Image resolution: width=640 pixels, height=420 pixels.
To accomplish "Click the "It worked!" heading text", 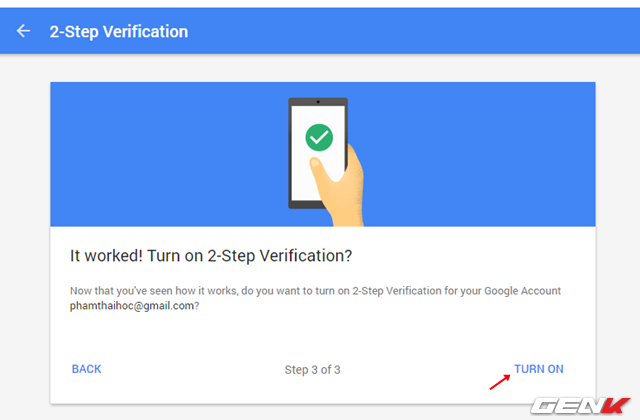I will 106,256.
